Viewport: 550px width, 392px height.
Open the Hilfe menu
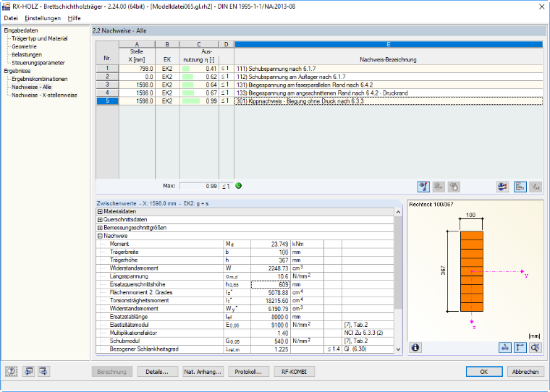(x=74, y=18)
